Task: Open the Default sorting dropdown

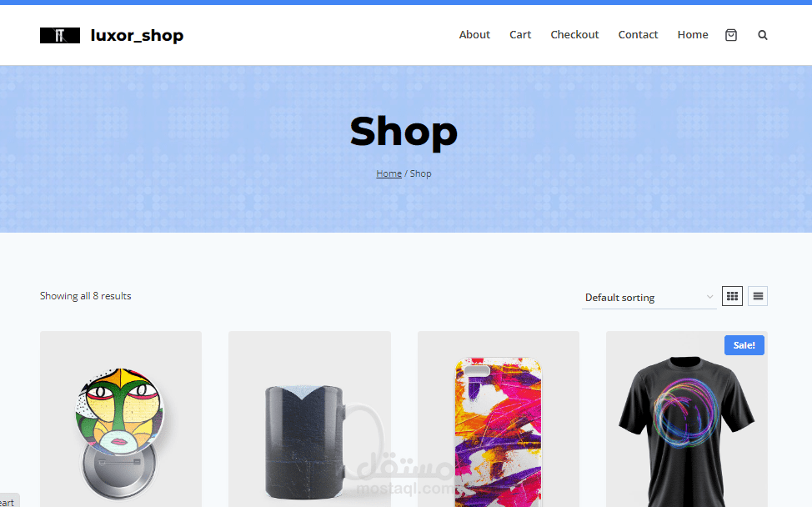Action: tap(649, 297)
